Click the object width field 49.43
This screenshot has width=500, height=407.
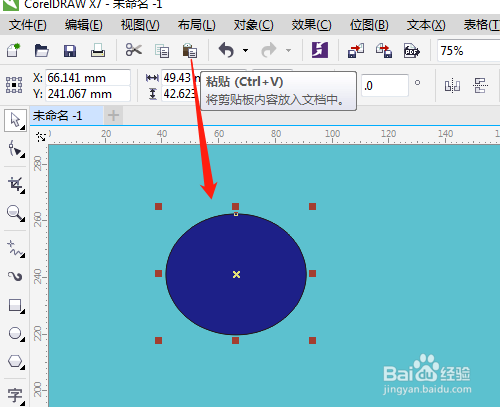(x=181, y=78)
